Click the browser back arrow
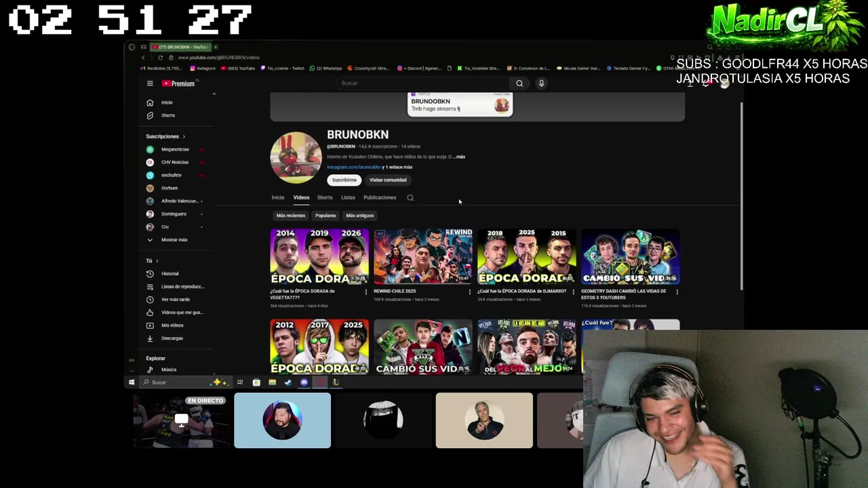The width and height of the screenshot is (868, 488). click(142, 58)
